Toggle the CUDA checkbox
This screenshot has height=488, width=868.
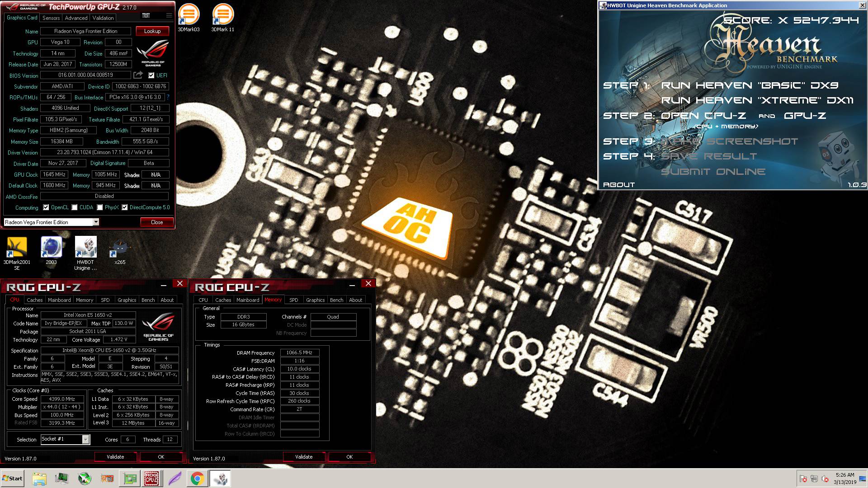(74, 207)
